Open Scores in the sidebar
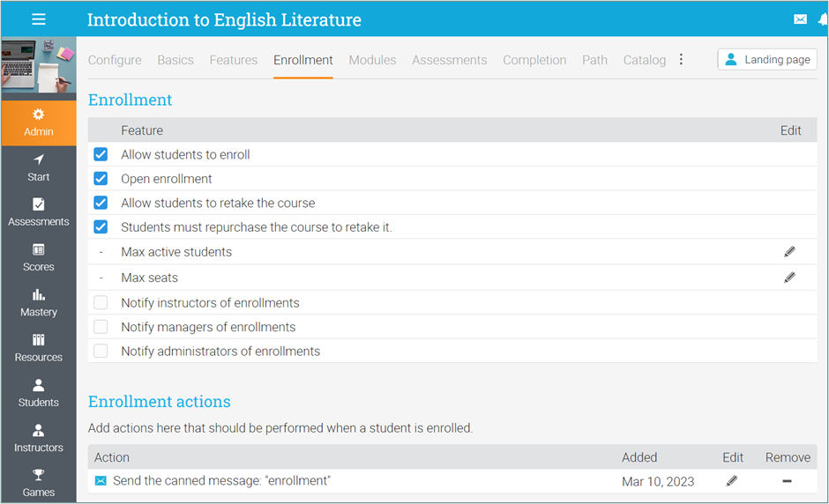The width and height of the screenshot is (829, 504). 39,257
